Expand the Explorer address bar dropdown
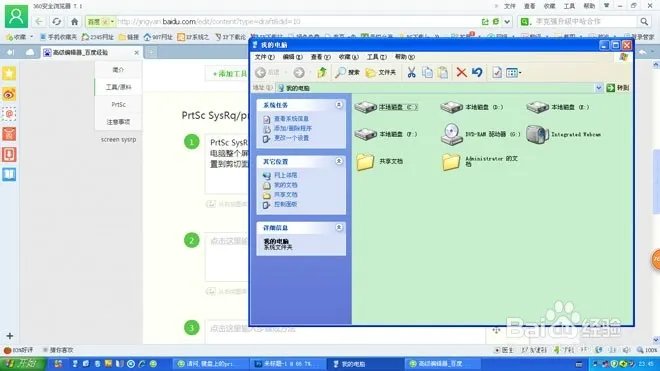 [x=599, y=88]
